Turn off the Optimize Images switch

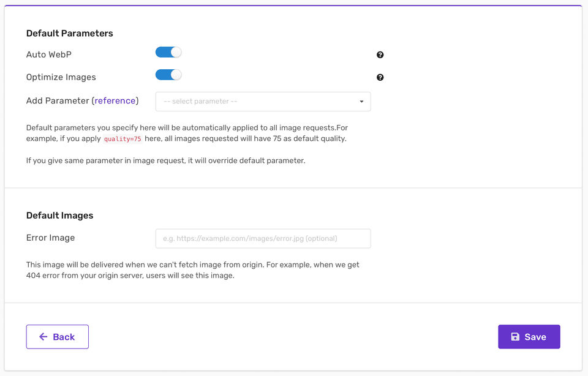click(x=168, y=75)
